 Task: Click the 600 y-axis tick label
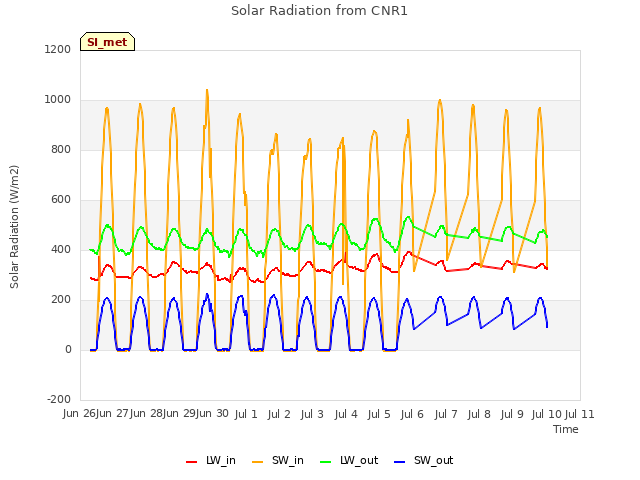(61, 200)
